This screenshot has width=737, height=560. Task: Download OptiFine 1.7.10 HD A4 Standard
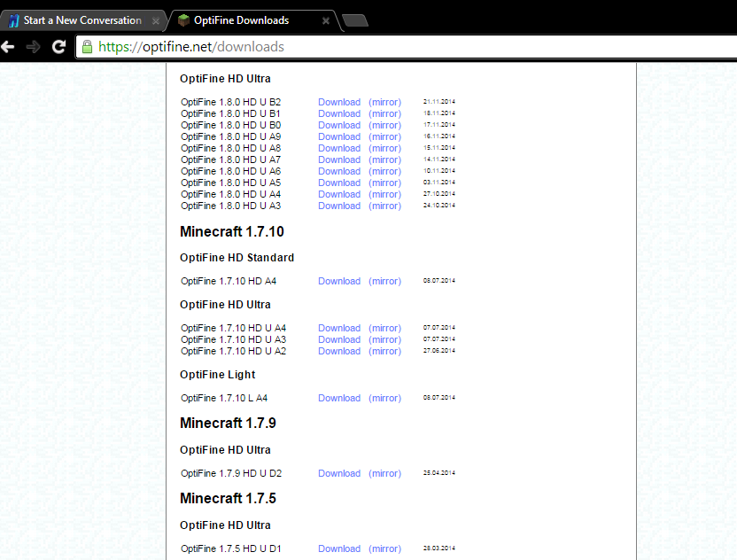339,281
